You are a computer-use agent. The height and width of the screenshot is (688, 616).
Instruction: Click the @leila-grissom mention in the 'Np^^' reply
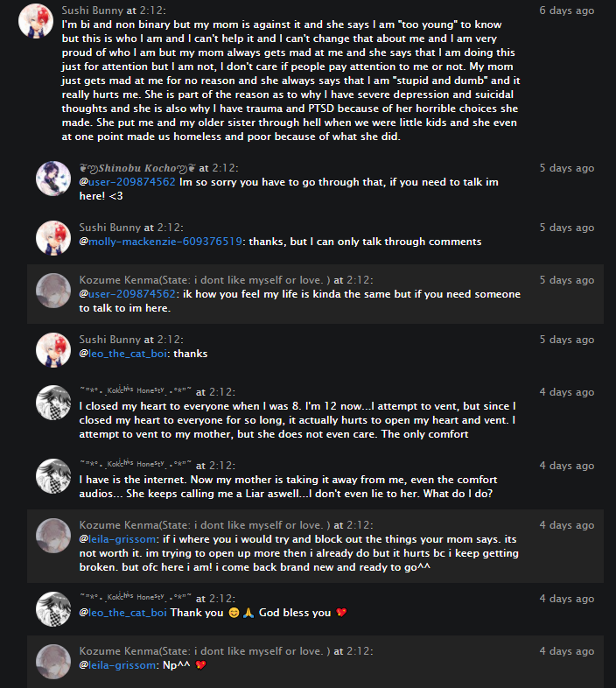117,665
